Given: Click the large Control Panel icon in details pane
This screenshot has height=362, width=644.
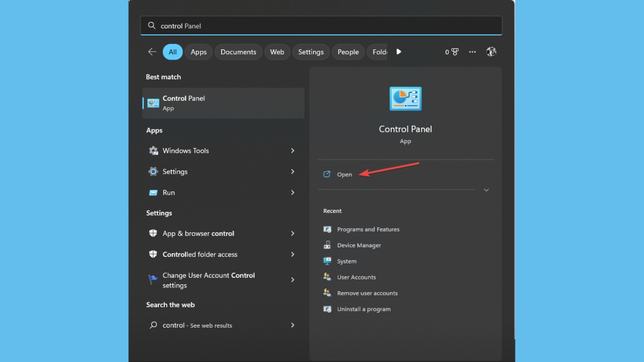Looking at the screenshot, I should point(405,99).
